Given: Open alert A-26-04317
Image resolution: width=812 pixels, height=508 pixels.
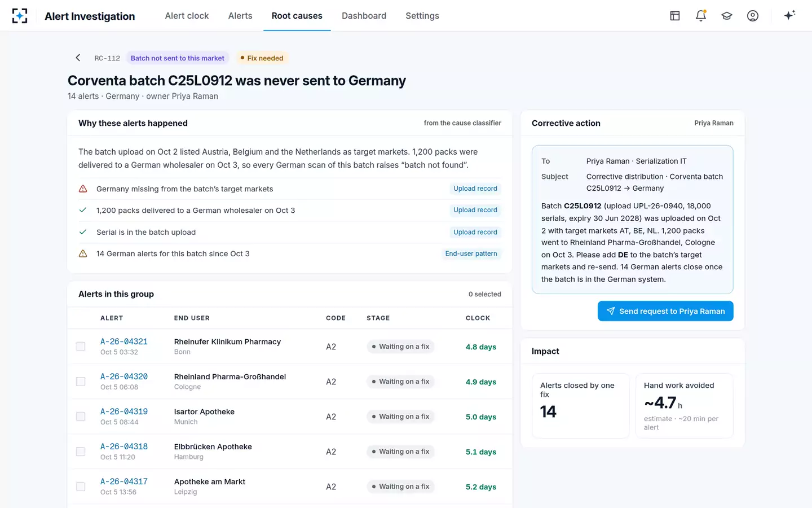Looking at the screenshot, I should coord(124,481).
